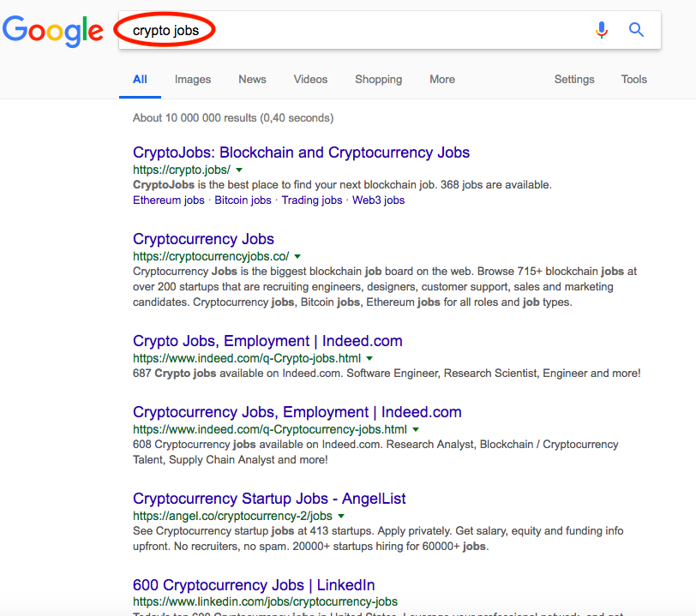Show search Tools options

633,79
